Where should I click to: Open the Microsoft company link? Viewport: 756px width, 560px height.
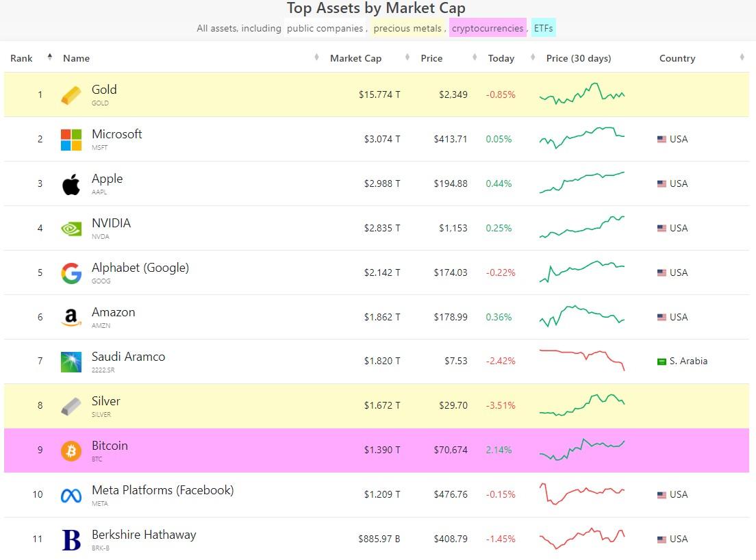116,134
